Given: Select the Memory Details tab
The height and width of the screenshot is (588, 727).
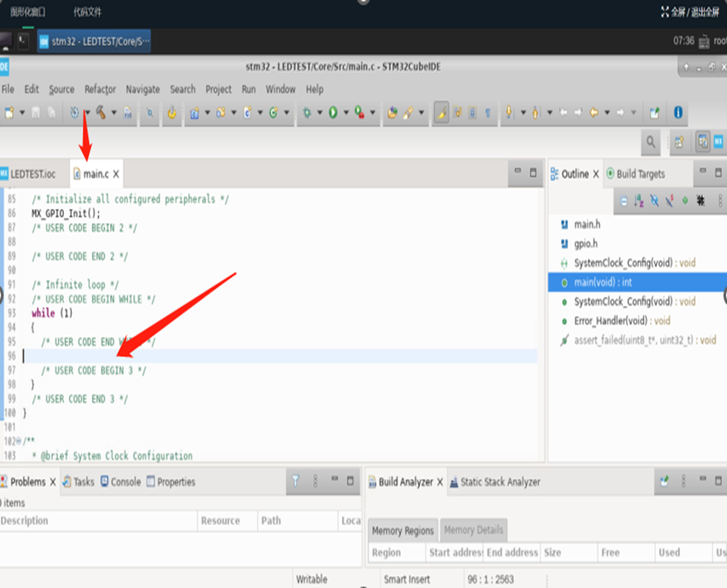Looking at the screenshot, I should coord(473,530).
